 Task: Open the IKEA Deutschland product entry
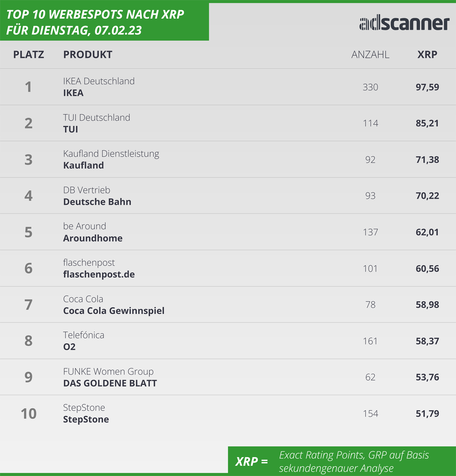click(x=228, y=87)
